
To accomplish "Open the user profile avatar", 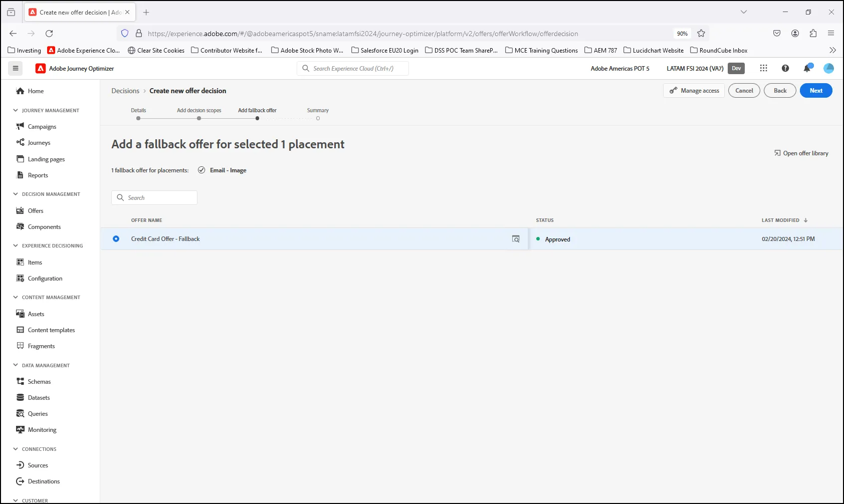I will point(829,68).
